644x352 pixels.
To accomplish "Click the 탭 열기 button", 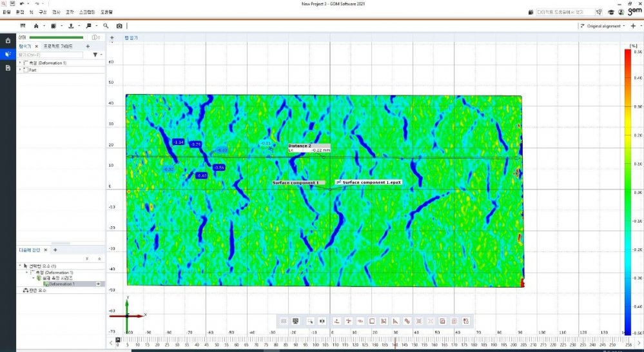I will (131, 38).
